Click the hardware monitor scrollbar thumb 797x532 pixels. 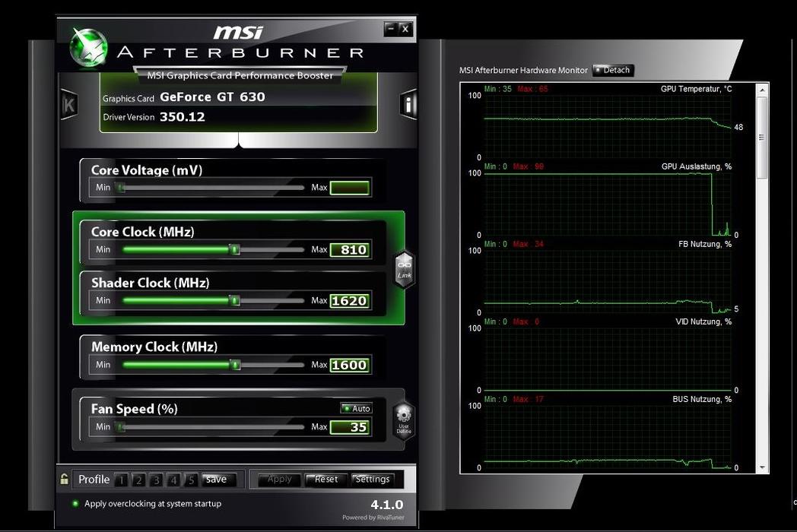click(761, 138)
